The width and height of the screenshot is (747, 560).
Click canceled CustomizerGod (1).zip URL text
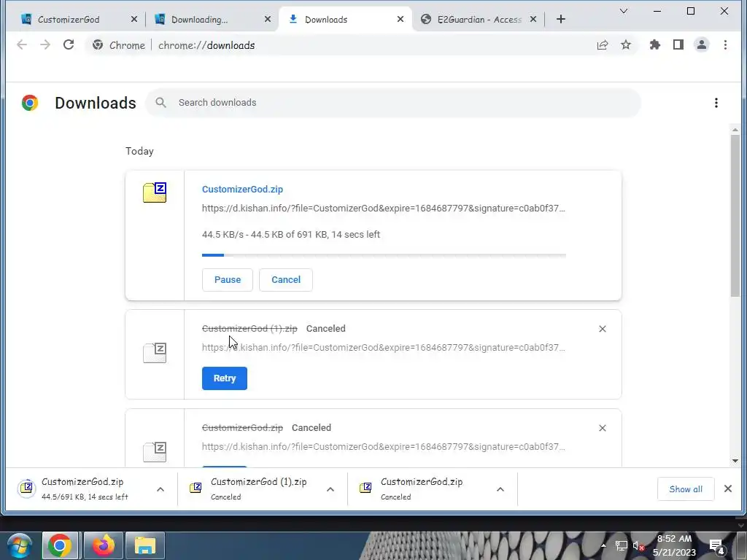(x=384, y=348)
